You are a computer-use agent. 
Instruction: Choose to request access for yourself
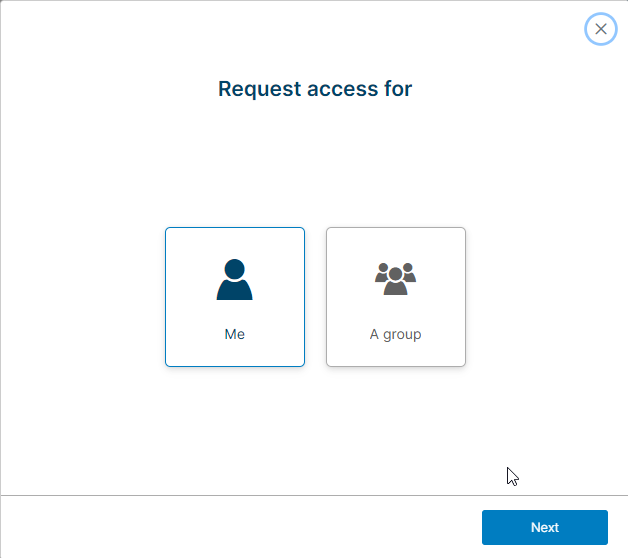click(x=235, y=297)
